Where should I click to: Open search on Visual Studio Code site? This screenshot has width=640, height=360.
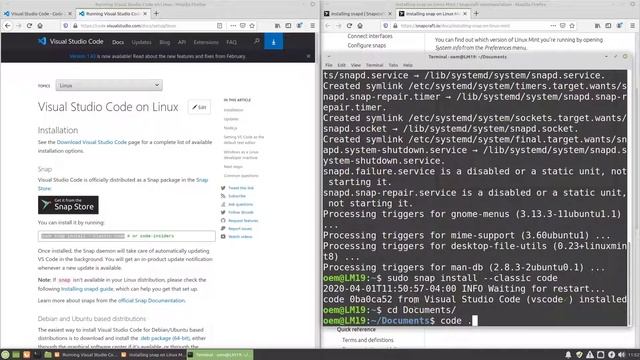pos(256,41)
